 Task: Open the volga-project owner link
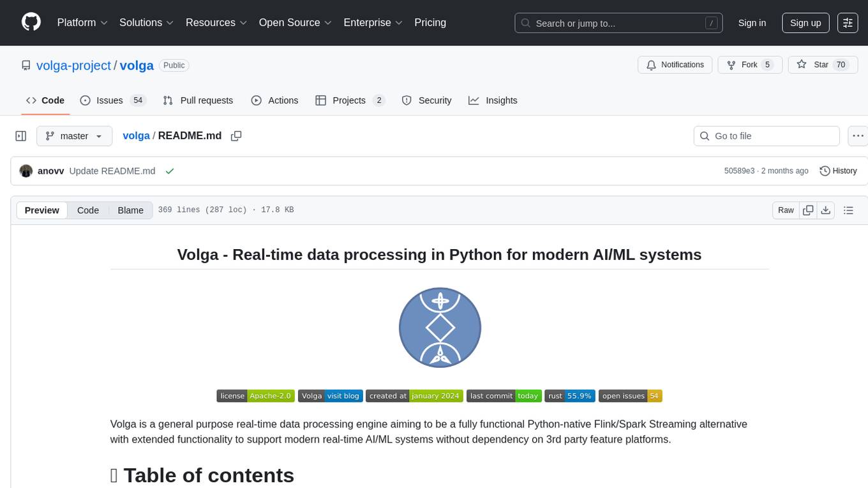tap(73, 65)
